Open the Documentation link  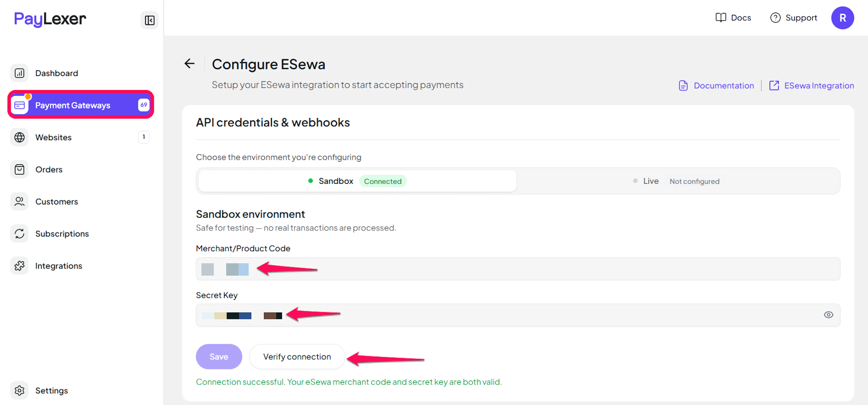point(716,86)
